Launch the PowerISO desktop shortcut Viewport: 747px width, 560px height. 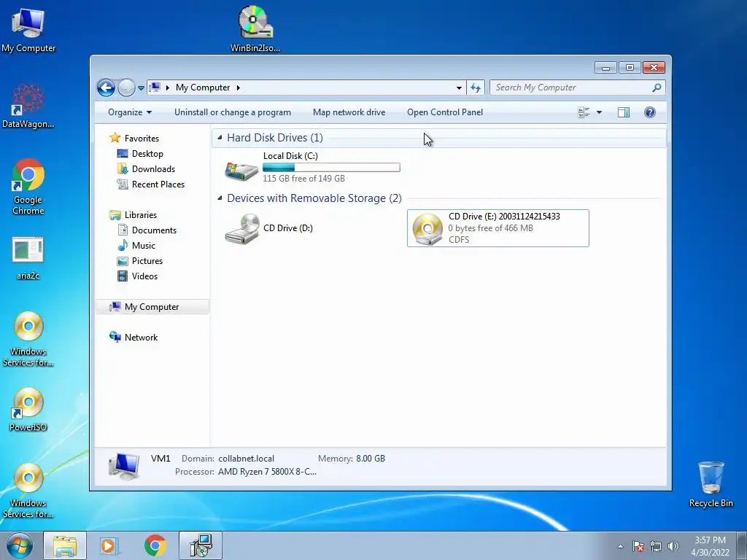(28, 409)
